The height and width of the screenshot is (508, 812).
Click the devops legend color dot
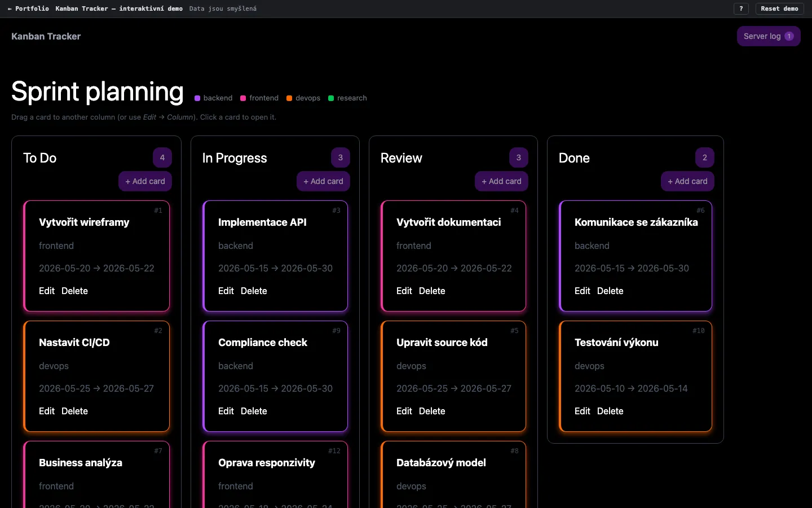pyautogui.click(x=289, y=98)
